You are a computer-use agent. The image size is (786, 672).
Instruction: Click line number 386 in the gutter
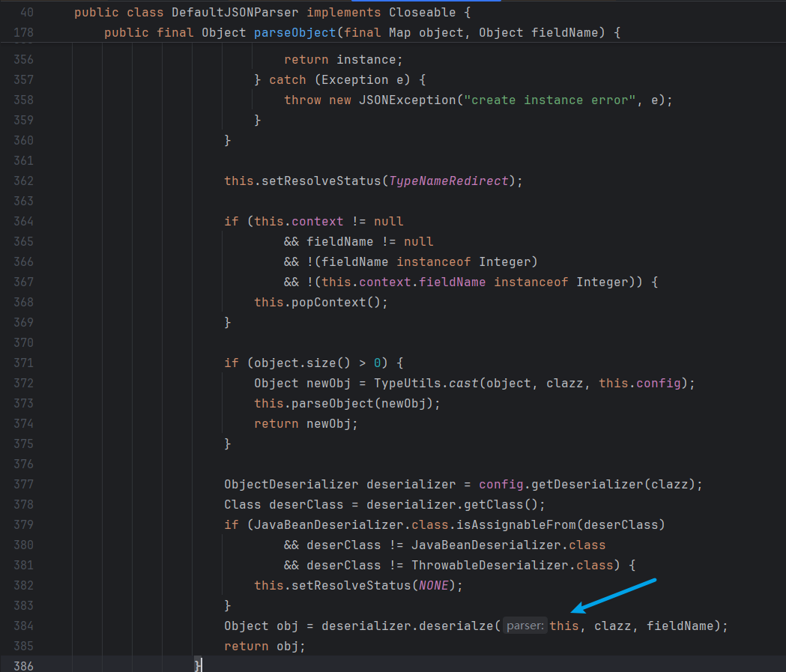click(x=23, y=666)
